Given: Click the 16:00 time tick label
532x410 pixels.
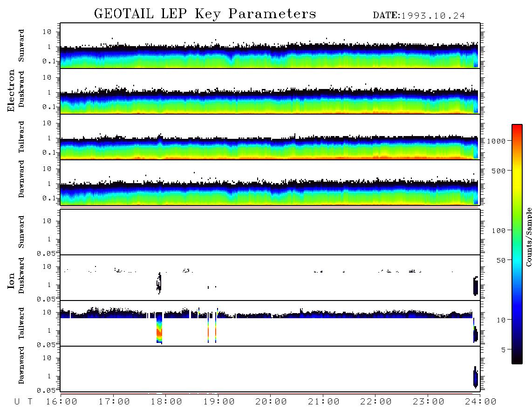Looking at the screenshot, I should (61, 402).
